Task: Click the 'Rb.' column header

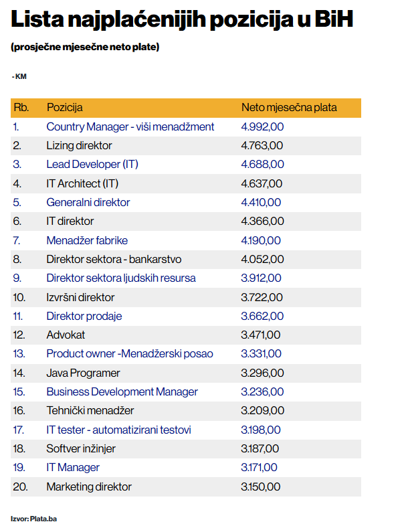Action: point(21,107)
